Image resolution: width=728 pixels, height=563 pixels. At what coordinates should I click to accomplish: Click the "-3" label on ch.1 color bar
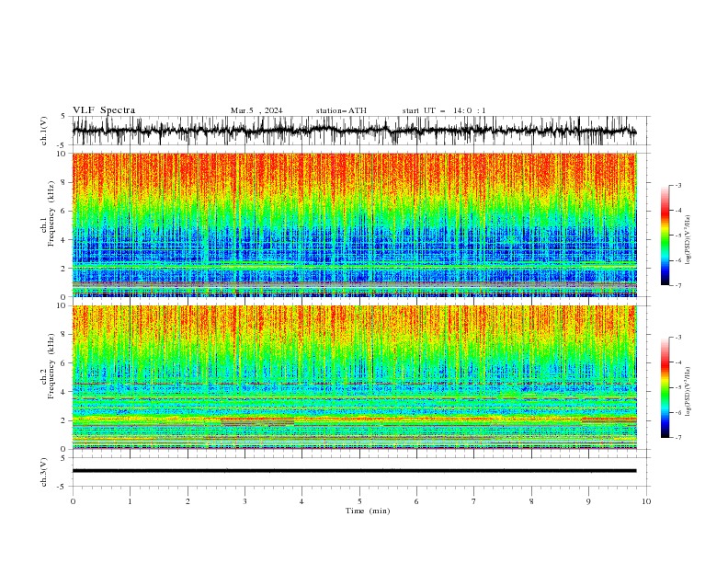click(677, 185)
